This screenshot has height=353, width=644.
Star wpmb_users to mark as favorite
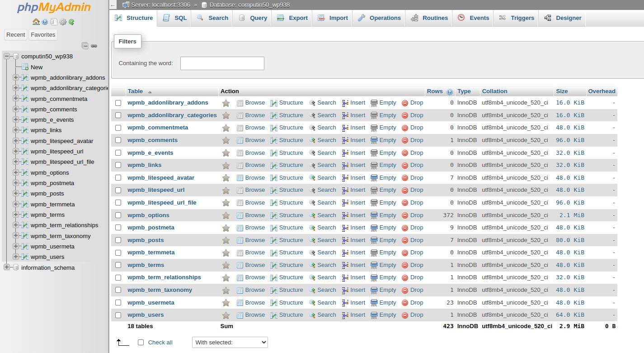click(x=226, y=315)
